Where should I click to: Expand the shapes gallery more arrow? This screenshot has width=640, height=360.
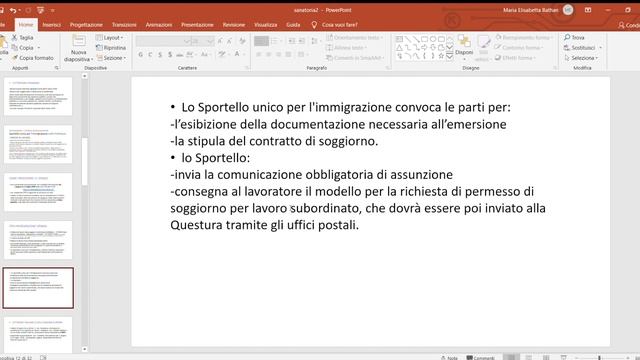click(x=449, y=56)
